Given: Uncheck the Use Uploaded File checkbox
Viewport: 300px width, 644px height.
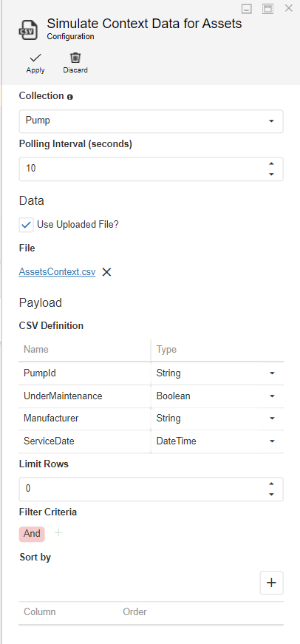Looking at the screenshot, I should 27,225.
